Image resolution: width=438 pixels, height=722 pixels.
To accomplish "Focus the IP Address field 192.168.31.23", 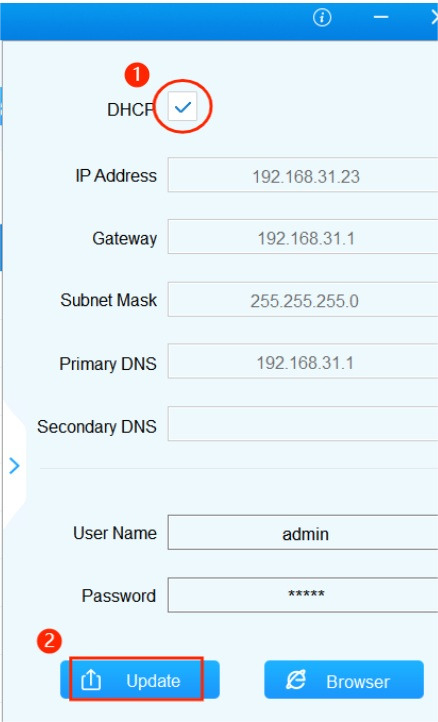I will [303, 175].
